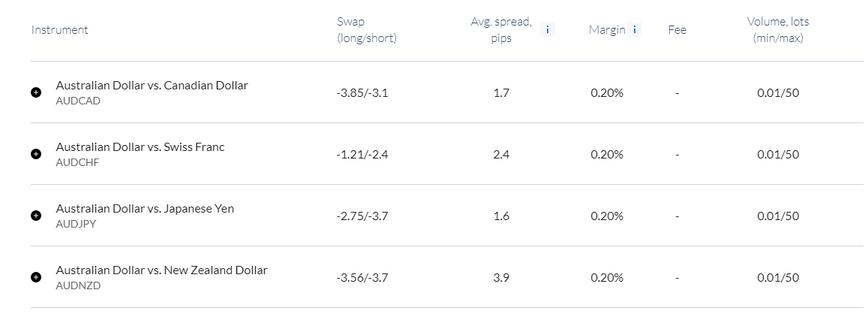This screenshot has width=868, height=314.
Task: Click the Fee column header
Action: [677, 30]
